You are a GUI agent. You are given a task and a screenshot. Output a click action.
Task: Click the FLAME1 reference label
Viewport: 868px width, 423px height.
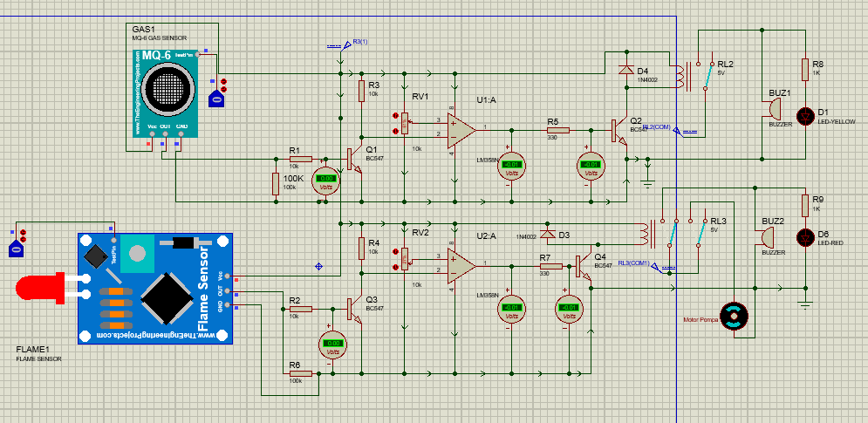[33, 350]
